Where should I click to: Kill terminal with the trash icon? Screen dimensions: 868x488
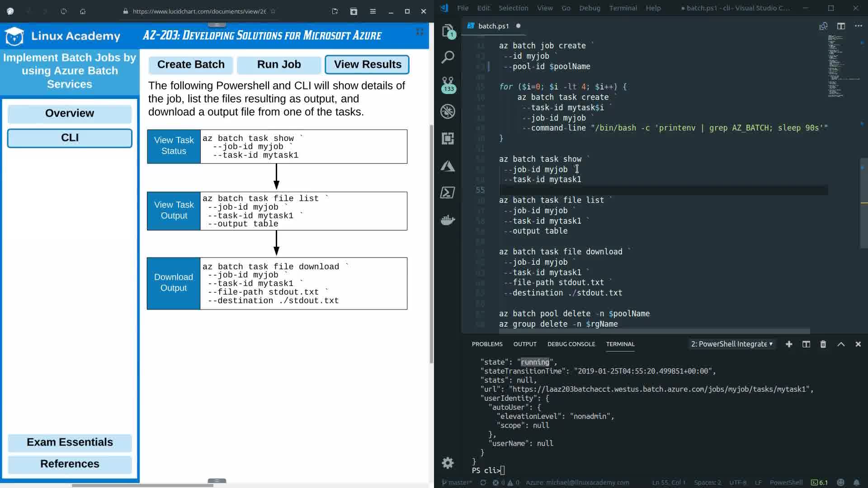823,344
